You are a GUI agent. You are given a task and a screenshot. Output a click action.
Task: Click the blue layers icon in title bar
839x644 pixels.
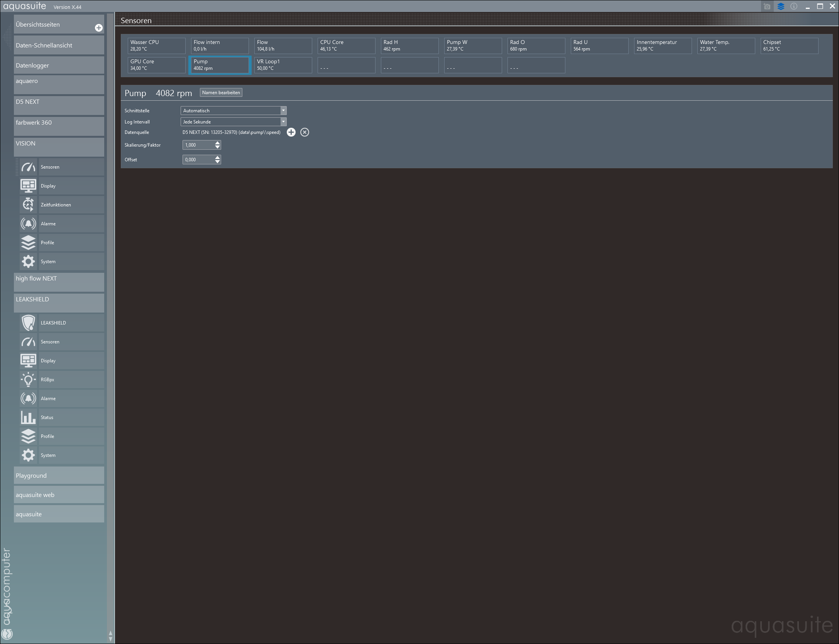click(x=781, y=7)
